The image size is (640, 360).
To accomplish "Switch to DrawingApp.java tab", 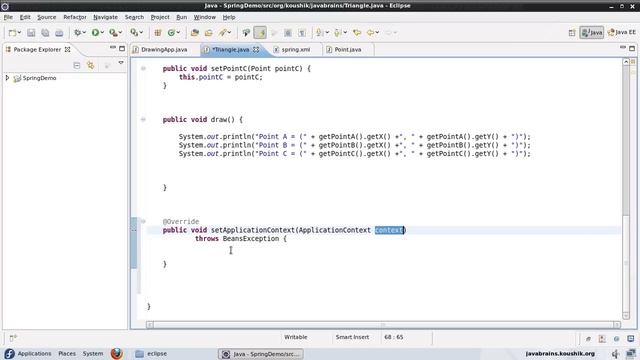I will click(x=164, y=49).
